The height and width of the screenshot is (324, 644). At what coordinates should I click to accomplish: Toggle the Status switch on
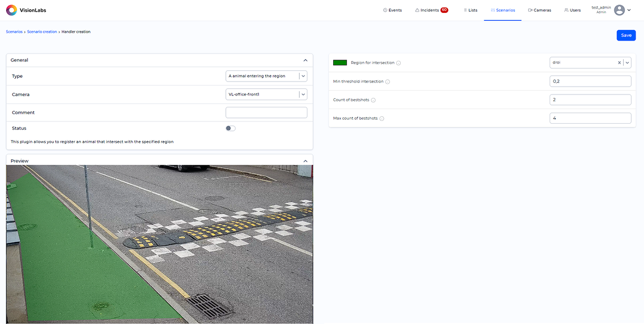coord(230,128)
